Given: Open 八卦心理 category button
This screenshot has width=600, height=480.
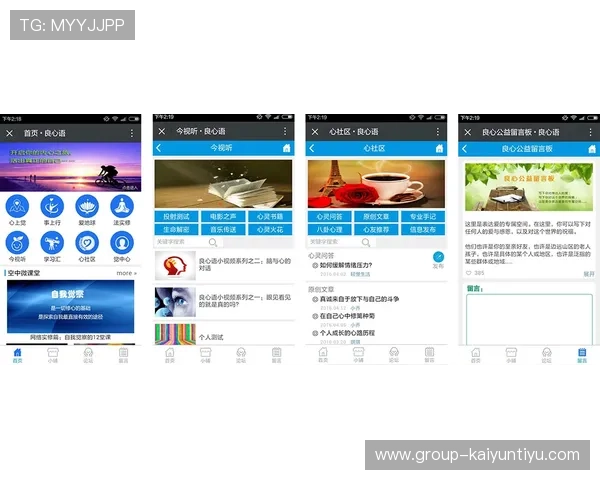Looking at the screenshot, I should [x=329, y=229].
